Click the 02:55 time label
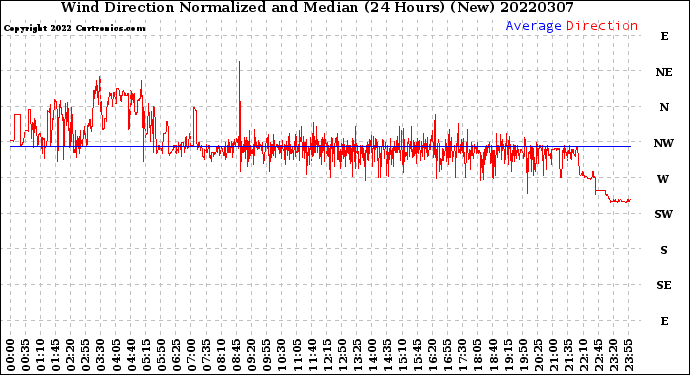The height and width of the screenshot is (375, 690). pyautogui.click(x=86, y=355)
